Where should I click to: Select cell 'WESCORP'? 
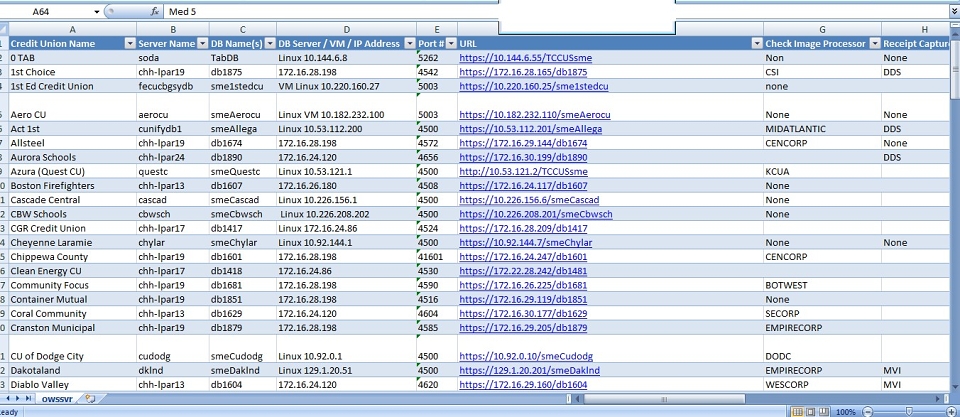822,385
